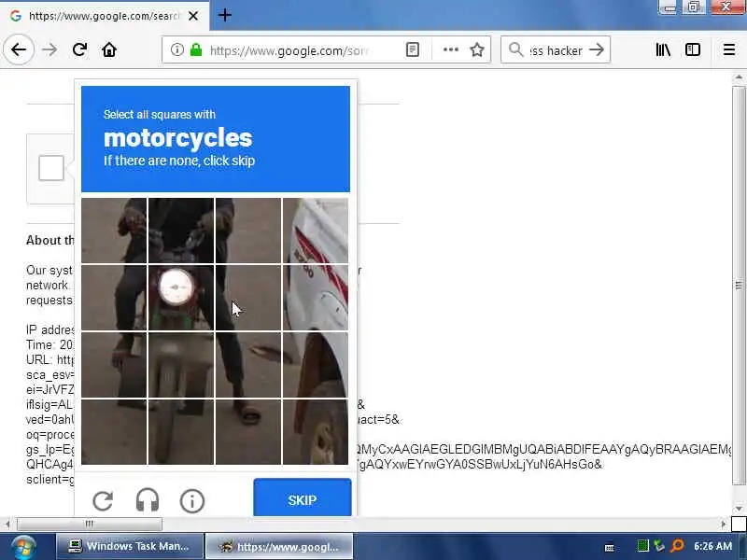747x560 pixels.
Task: Reload the current page
Action: tap(79, 49)
